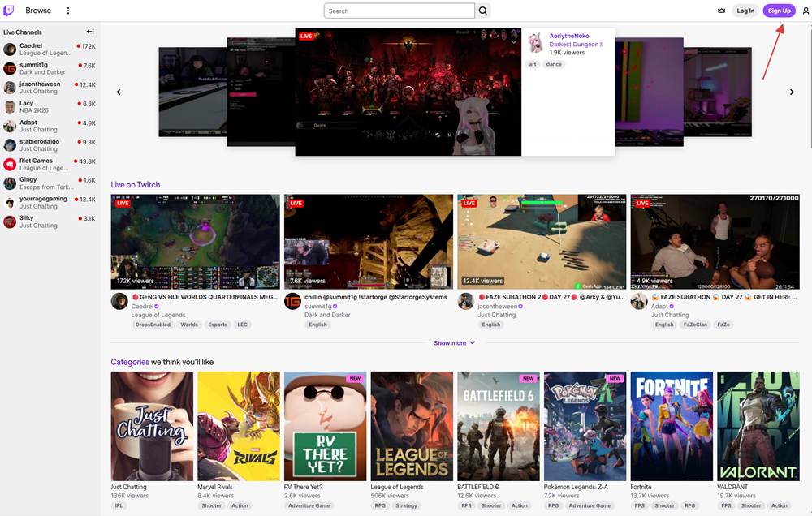Go back in the carousel with the left arrow

click(119, 92)
